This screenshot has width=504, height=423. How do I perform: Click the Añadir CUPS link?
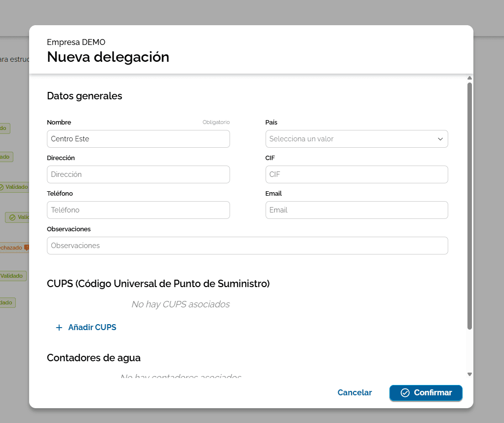tap(86, 327)
